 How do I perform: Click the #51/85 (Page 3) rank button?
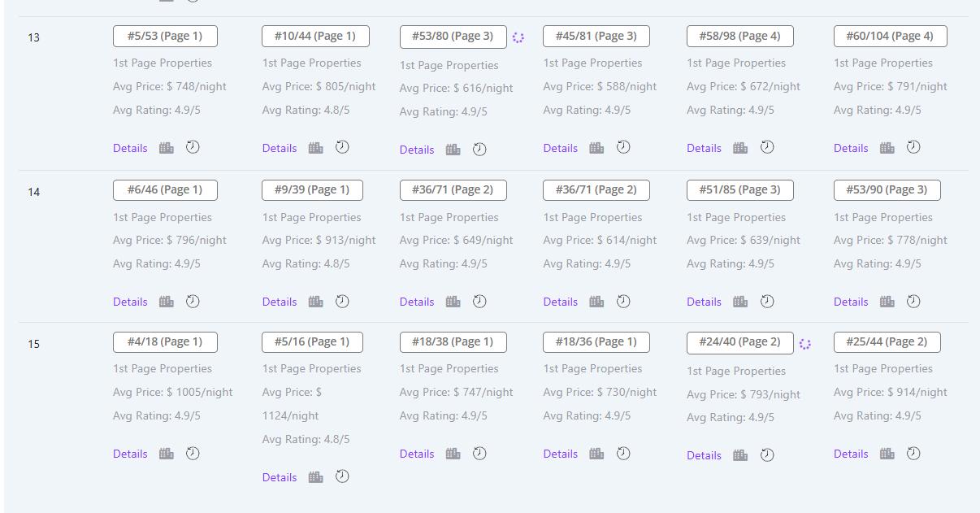click(740, 189)
